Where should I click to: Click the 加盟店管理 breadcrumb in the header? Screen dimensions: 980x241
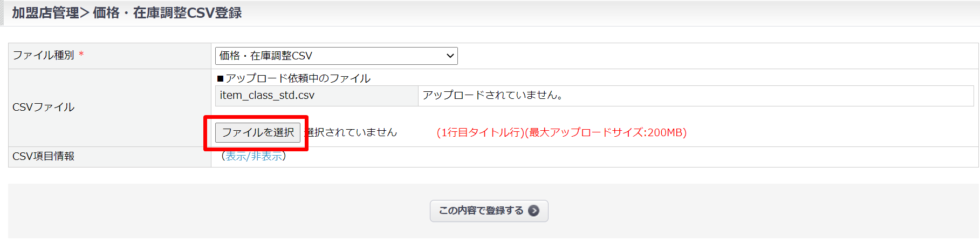click(45, 13)
